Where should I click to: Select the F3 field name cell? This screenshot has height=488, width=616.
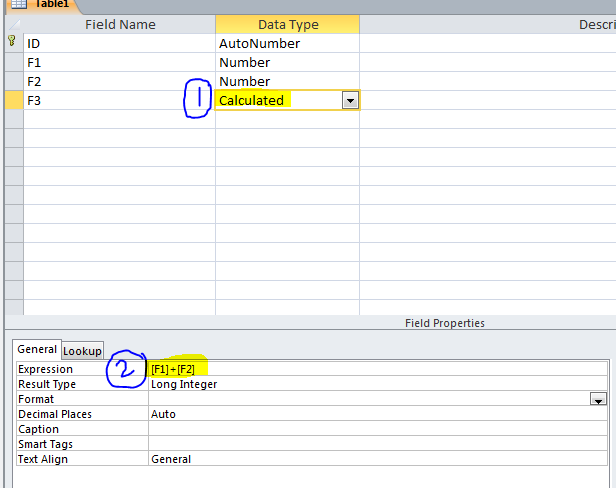(119, 101)
